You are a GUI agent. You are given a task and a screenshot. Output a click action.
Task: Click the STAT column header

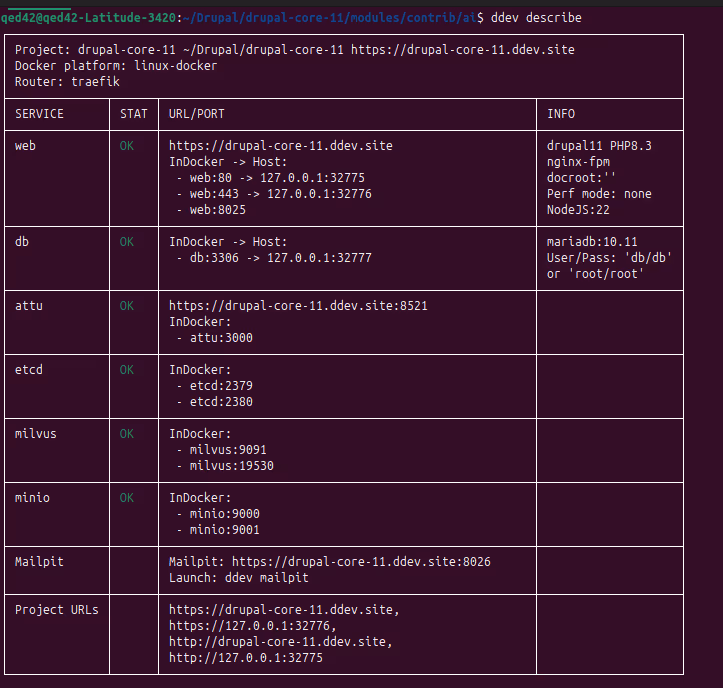[x=134, y=114]
